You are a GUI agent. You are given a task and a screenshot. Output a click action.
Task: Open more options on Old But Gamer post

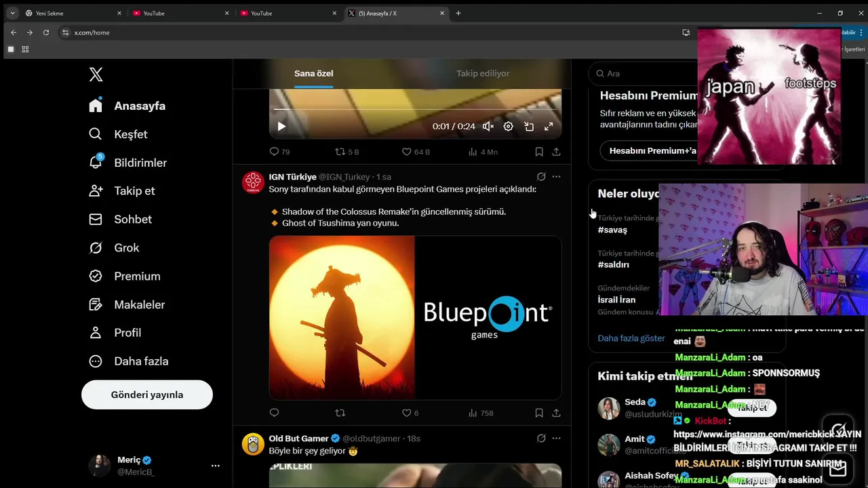556,439
